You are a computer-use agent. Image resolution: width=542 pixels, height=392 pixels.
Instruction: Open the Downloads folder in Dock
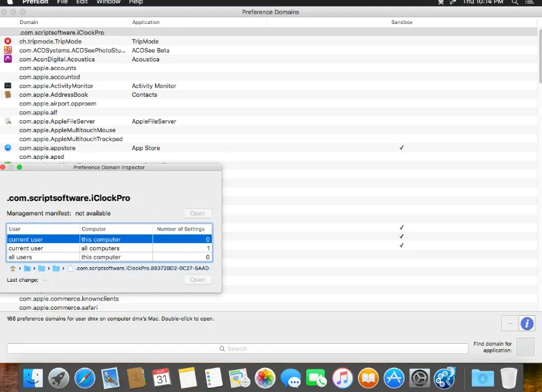click(483, 378)
